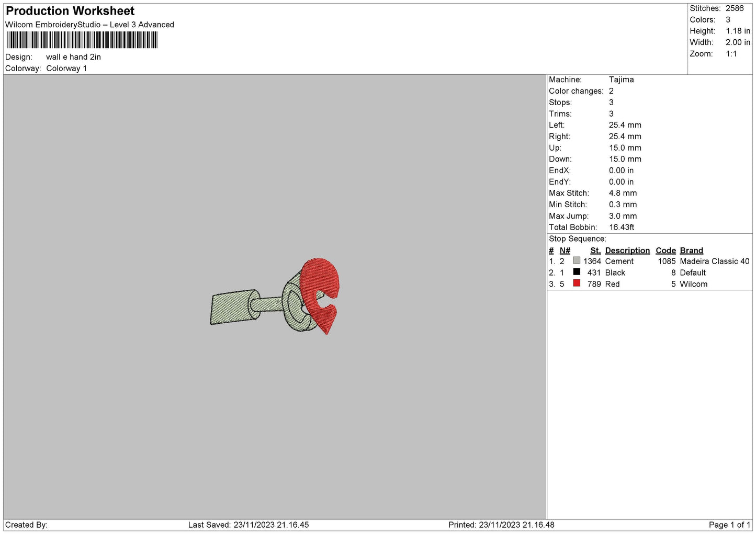Click the 'Printed: 23/11/2023 21.16.48' text
The height and width of the screenshot is (534, 756).
tap(501, 525)
